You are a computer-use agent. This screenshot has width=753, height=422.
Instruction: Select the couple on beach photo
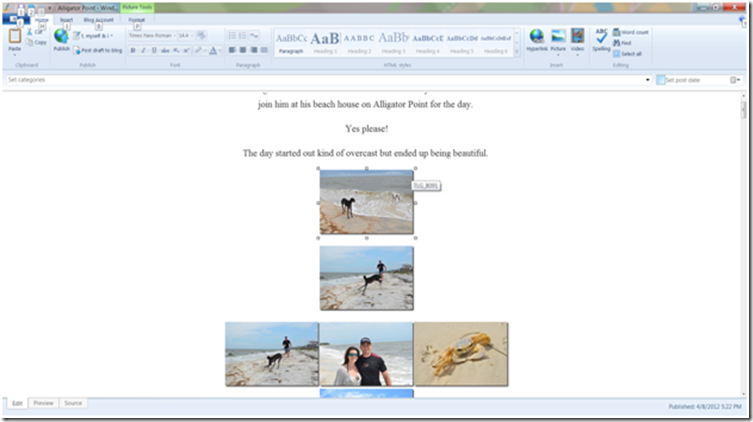pyautogui.click(x=366, y=354)
